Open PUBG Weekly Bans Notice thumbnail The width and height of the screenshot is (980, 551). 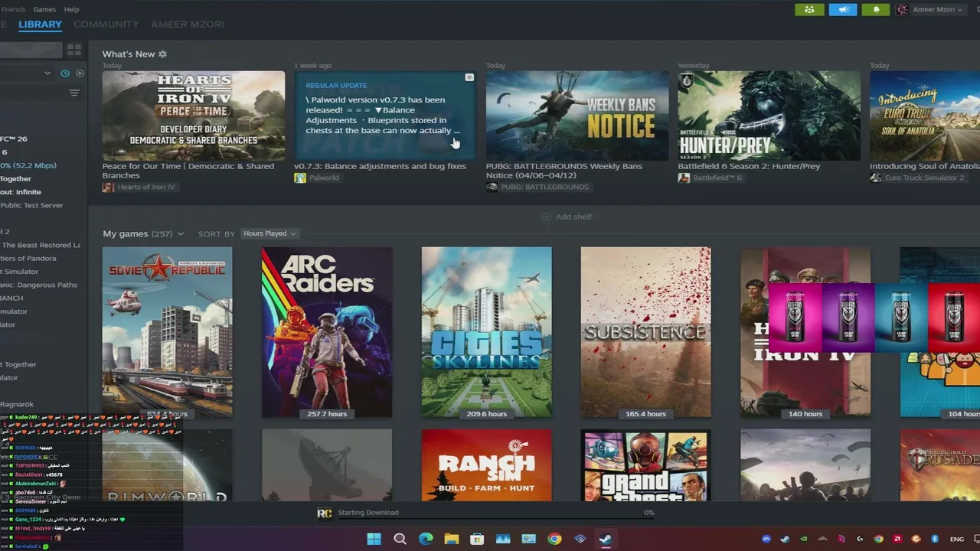(x=577, y=116)
